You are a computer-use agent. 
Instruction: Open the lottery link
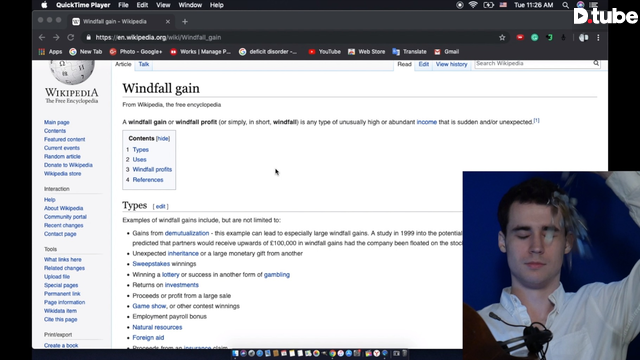click(171, 275)
